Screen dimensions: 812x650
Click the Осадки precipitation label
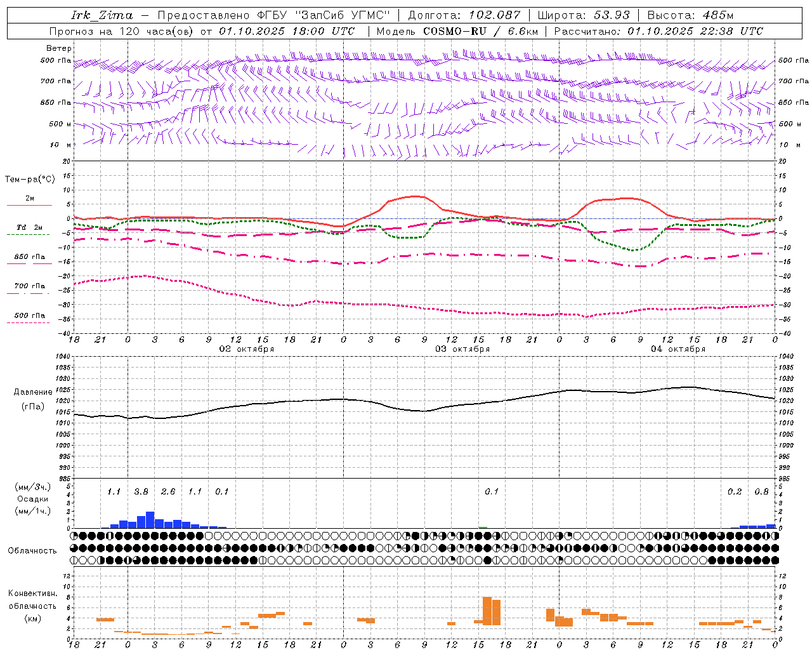(x=33, y=499)
